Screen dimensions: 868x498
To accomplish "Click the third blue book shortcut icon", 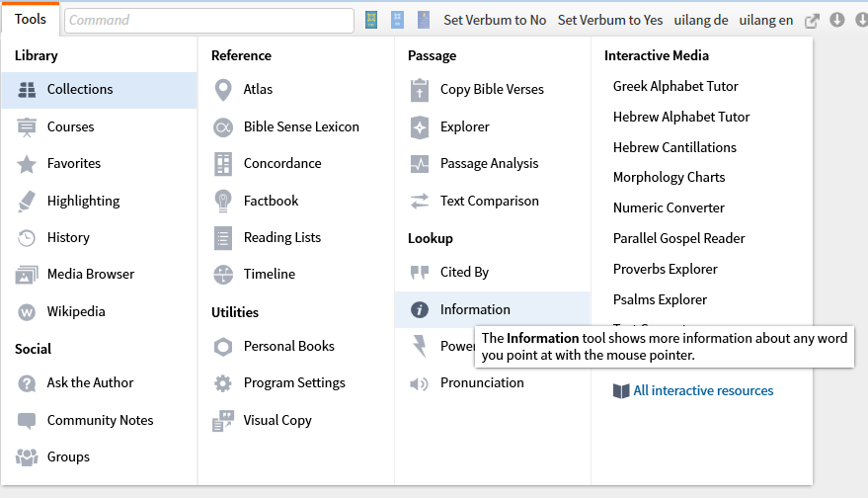I will pyautogui.click(x=424, y=20).
